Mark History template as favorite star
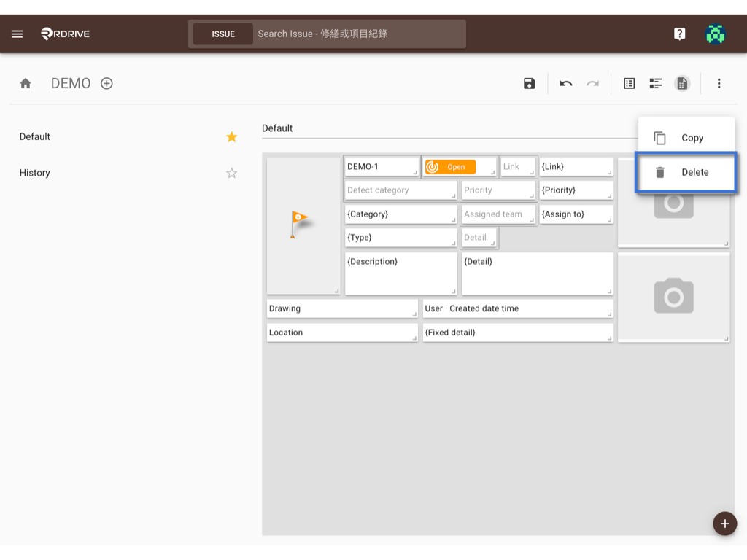 coord(231,173)
